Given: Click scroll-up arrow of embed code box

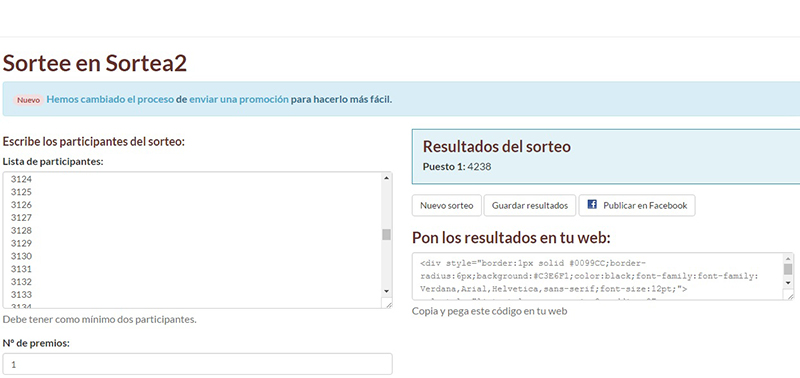Looking at the screenshot, I should [788, 258].
